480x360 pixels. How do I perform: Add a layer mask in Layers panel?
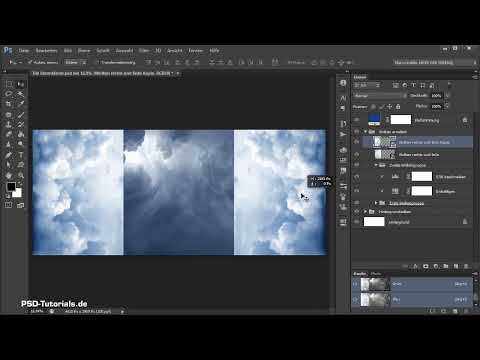[426, 266]
